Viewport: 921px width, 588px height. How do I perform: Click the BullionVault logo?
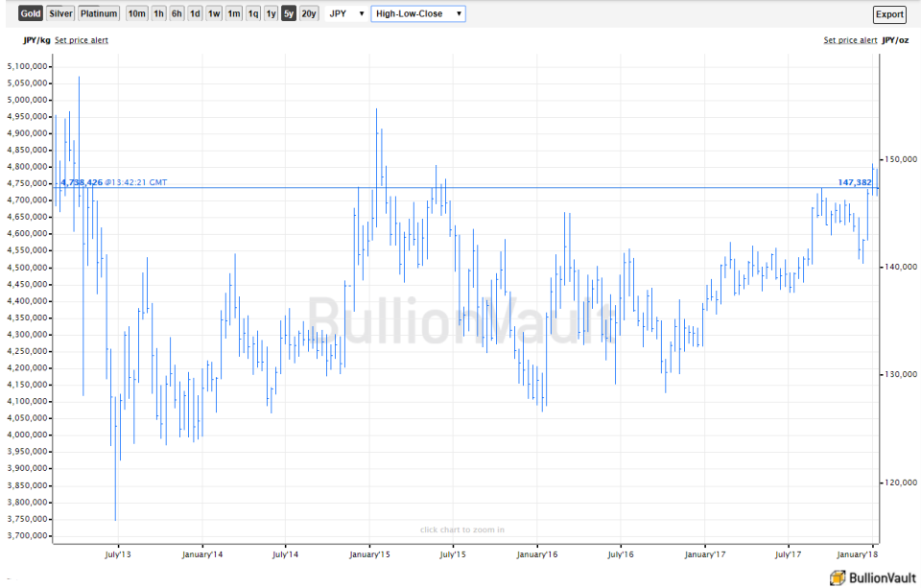pos(873,577)
